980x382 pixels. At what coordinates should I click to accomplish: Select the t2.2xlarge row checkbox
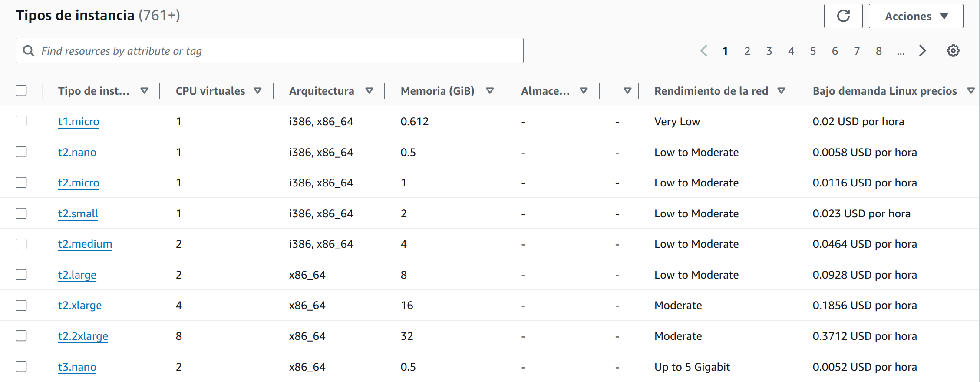(x=21, y=336)
